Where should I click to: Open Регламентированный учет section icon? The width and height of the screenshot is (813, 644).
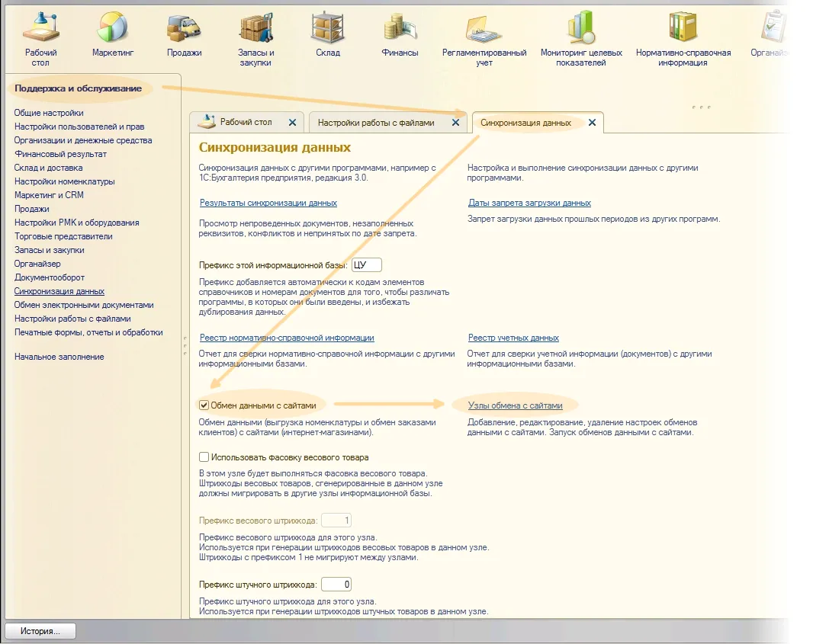click(x=484, y=27)
